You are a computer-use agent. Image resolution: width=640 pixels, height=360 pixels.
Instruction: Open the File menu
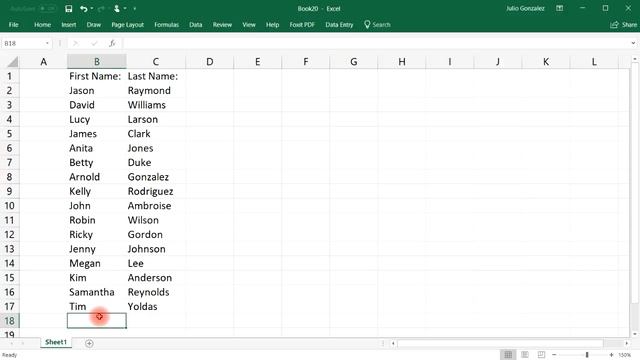point(13,25)
